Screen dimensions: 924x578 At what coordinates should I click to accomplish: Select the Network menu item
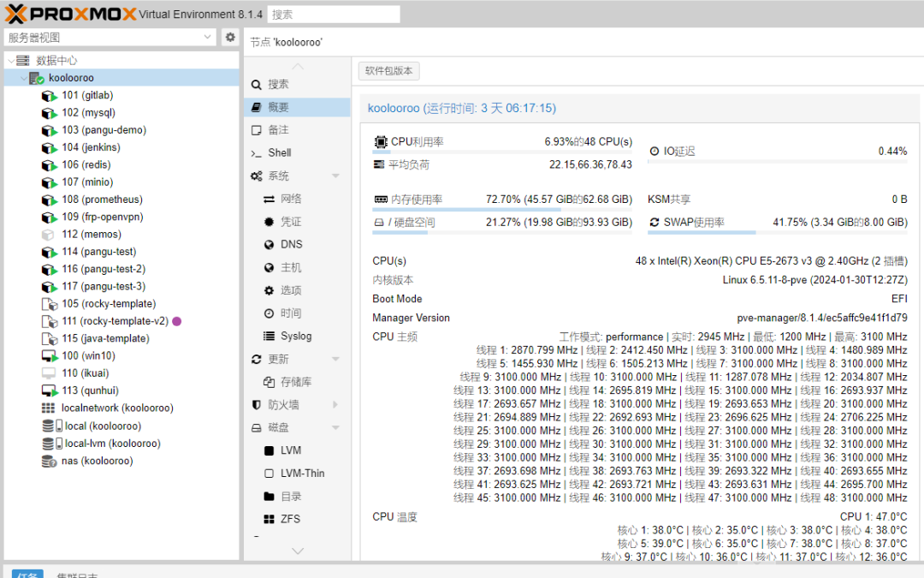(291, 200)
